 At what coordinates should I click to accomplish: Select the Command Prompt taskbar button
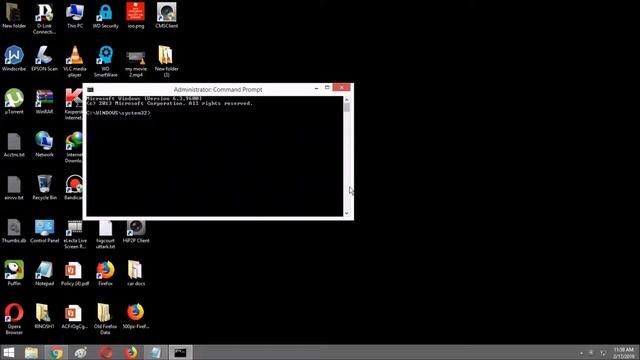coord(180,353)
